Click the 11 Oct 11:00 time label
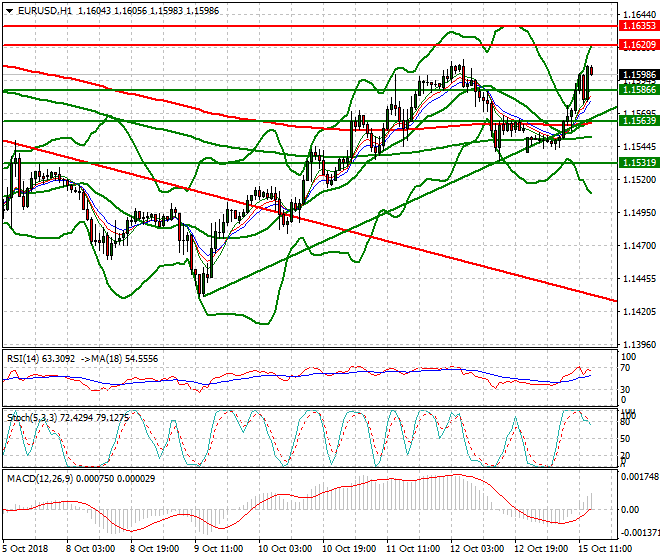 413,549
